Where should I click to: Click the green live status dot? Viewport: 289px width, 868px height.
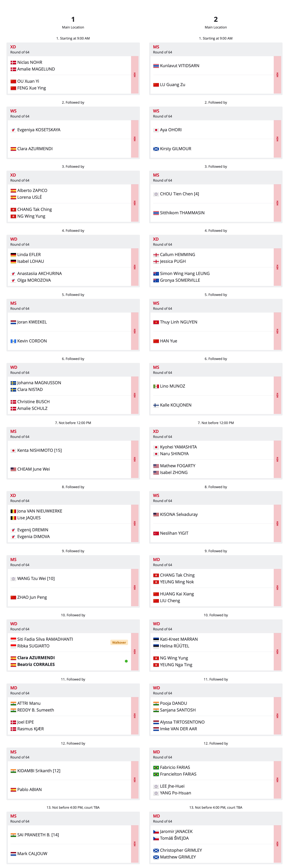(x=126, y=661)
